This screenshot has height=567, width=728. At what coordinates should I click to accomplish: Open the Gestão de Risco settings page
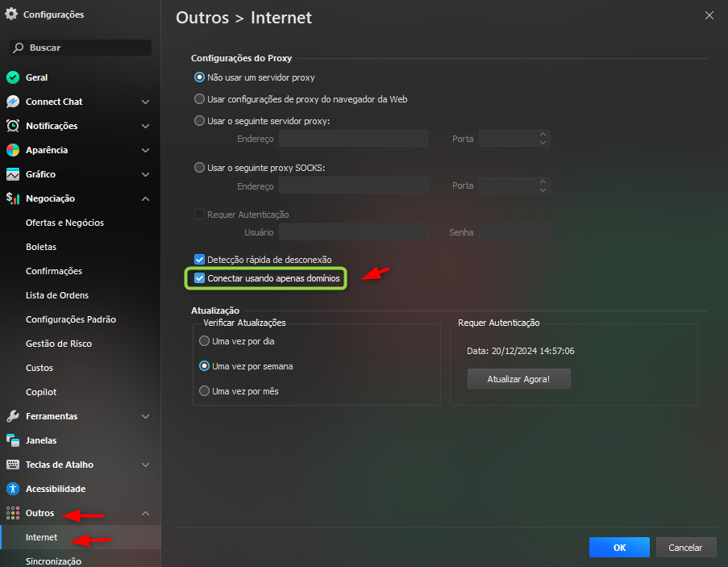tap(59, 344)
